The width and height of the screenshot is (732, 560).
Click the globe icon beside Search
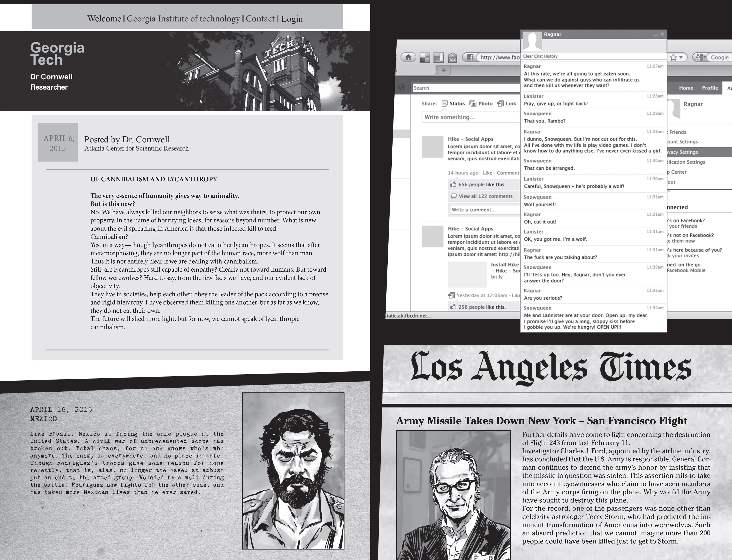pos(402,88)
